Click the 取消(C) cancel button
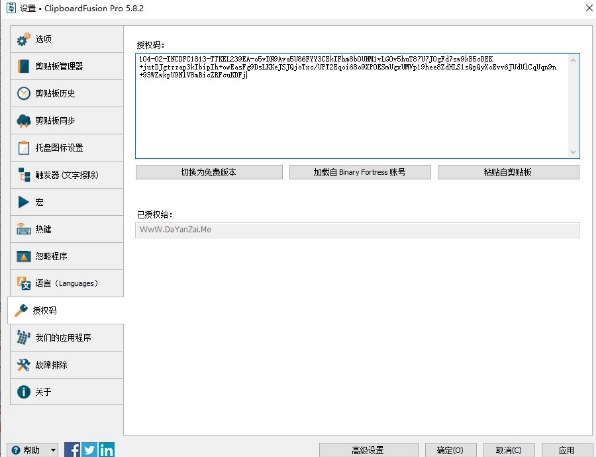This screenshot has height=457, width=596. 509,450
